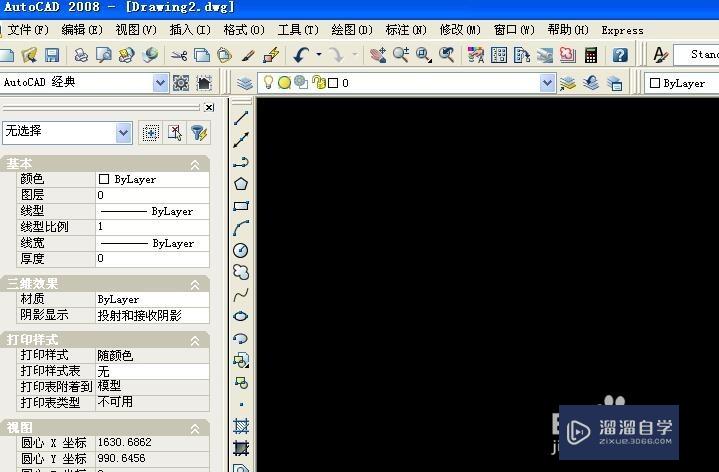719x472 pixels.
Task: Collapse the 基本 properties section
Action: (x=195, y=165)
